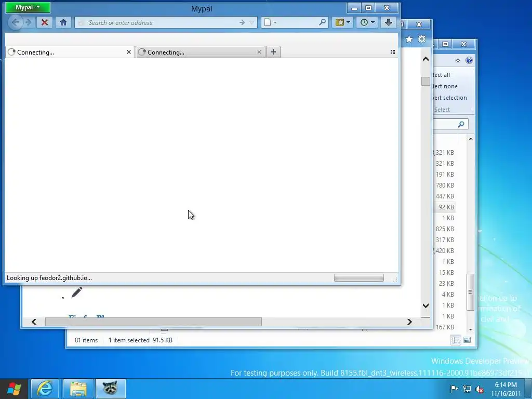Open the search engine selector dropdown
Screen dimensions: 532x399
(270, 23)
